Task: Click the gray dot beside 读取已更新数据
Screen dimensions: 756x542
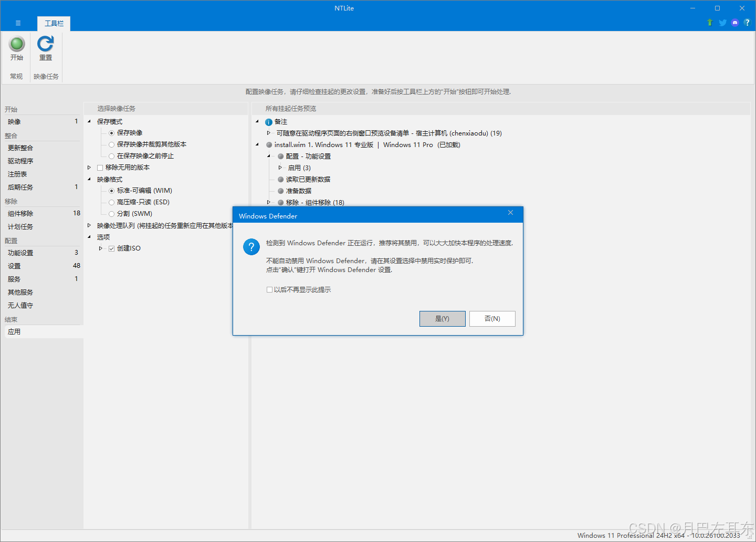Action: 281,180
